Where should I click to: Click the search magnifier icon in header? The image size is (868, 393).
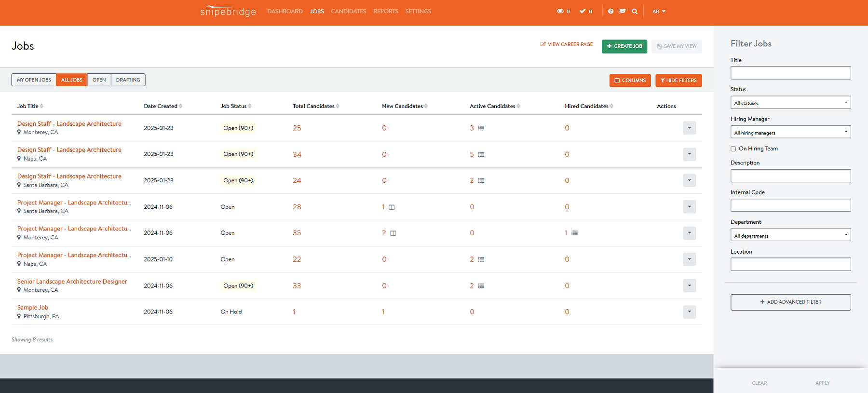635,11
